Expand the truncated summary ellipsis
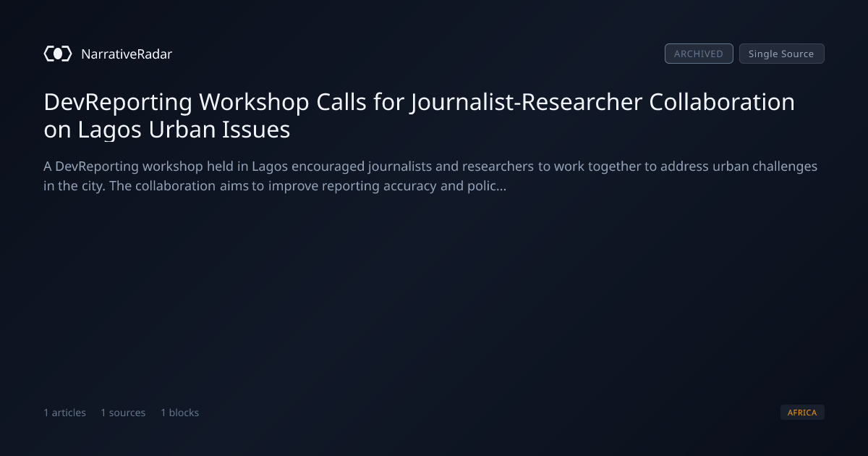868x456 pixels. point(501,186)
